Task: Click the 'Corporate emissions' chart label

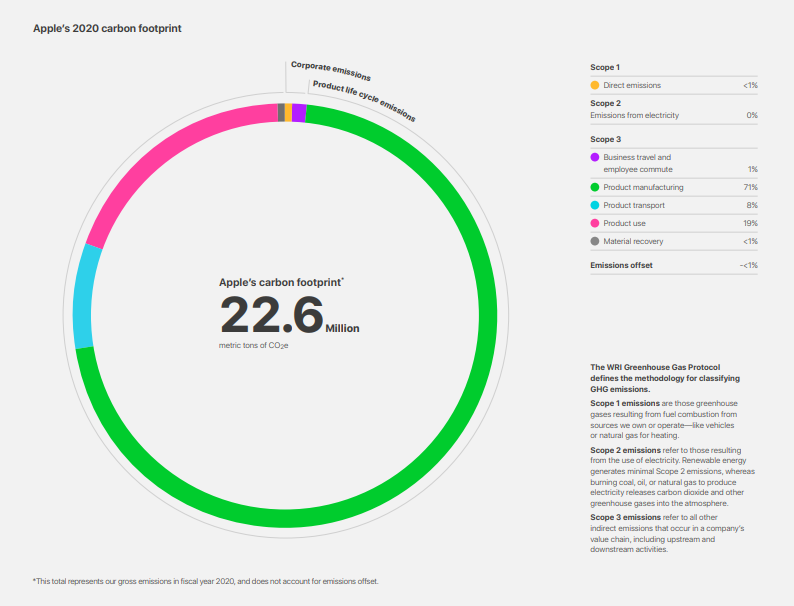Action: click(x=331, y=71)
